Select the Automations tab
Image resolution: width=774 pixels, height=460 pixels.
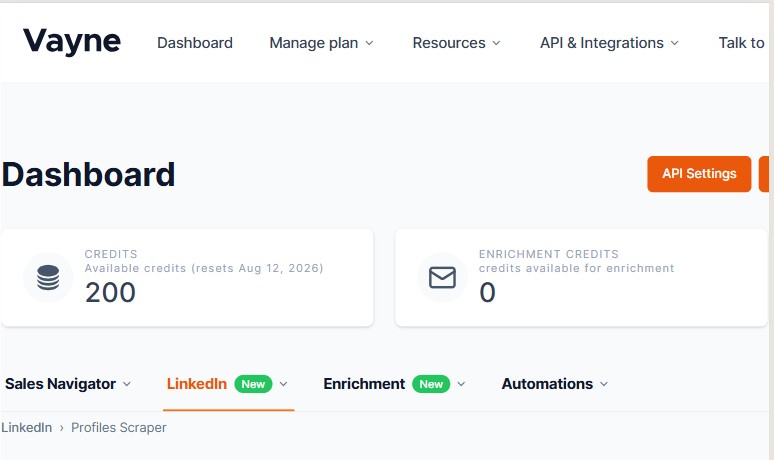[547, 384]
